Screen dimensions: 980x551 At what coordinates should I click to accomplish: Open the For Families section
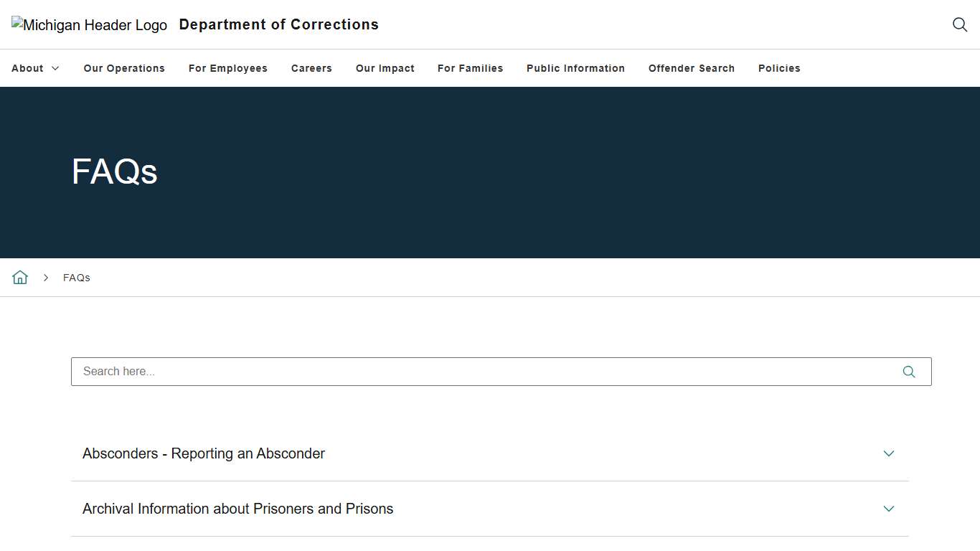point(471,68)
